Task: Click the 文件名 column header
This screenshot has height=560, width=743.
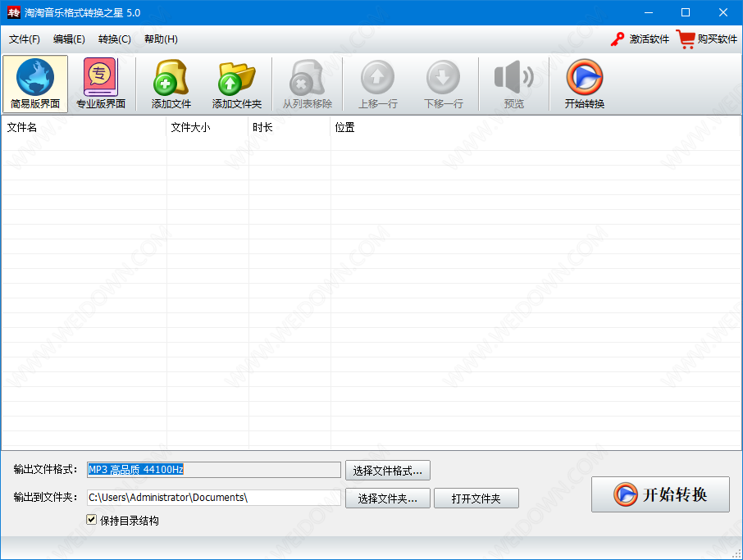Action: [x=84, y=127]
